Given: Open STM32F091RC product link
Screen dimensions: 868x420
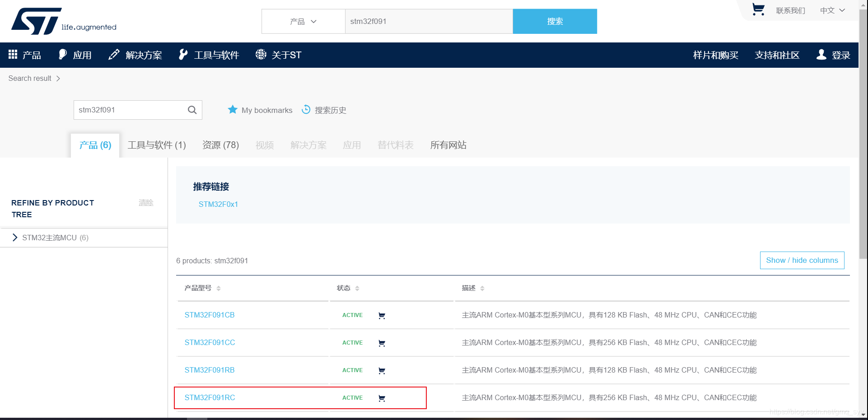Looking at the screenshot, I should 210,397.
